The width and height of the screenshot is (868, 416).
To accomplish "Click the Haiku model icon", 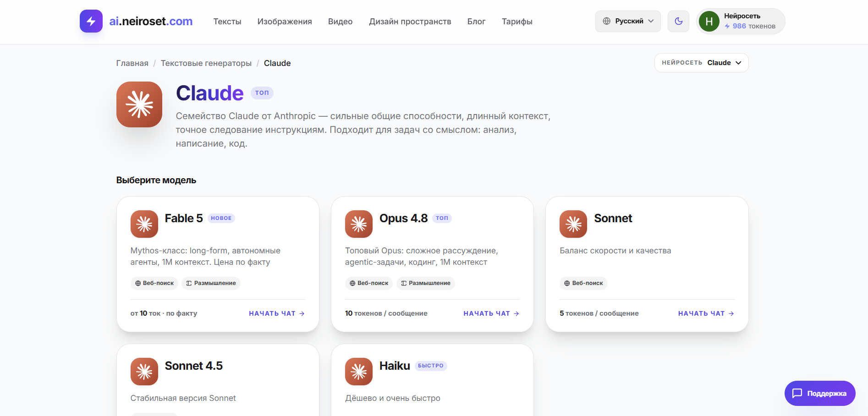I will [359, 372].
